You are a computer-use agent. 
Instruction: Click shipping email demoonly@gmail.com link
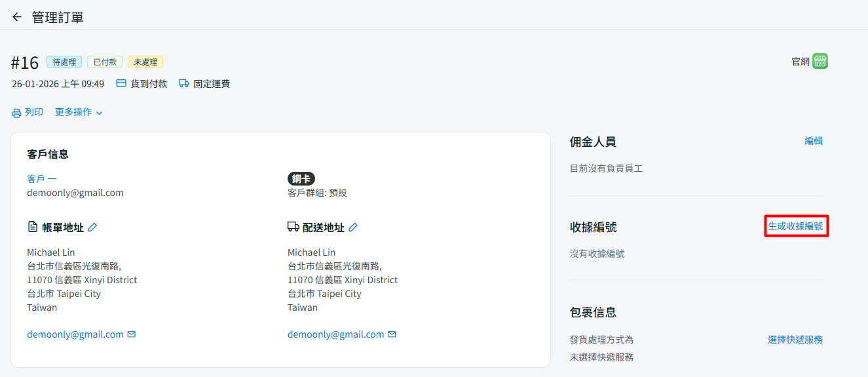pyautogui.click(x=336, y=334)
